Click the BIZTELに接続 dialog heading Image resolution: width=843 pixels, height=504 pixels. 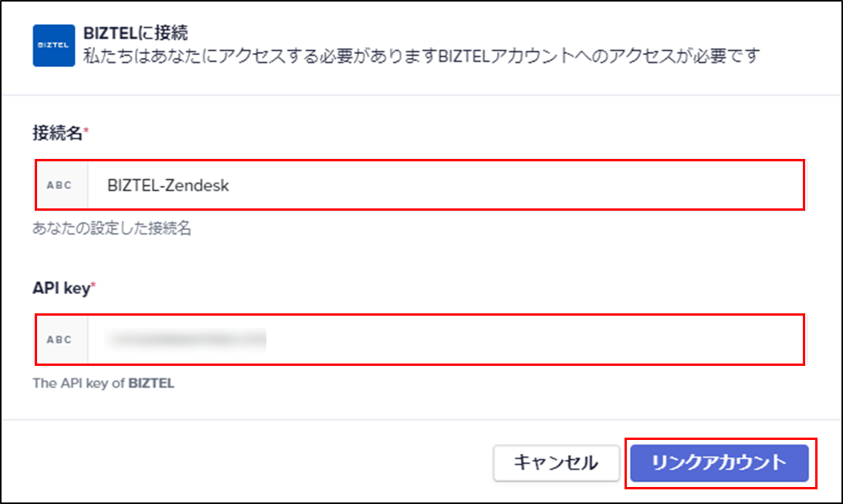tap(136, 32)
